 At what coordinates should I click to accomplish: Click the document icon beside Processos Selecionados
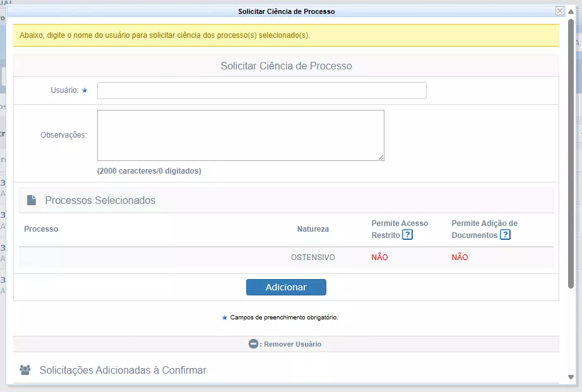coord(32,201)
